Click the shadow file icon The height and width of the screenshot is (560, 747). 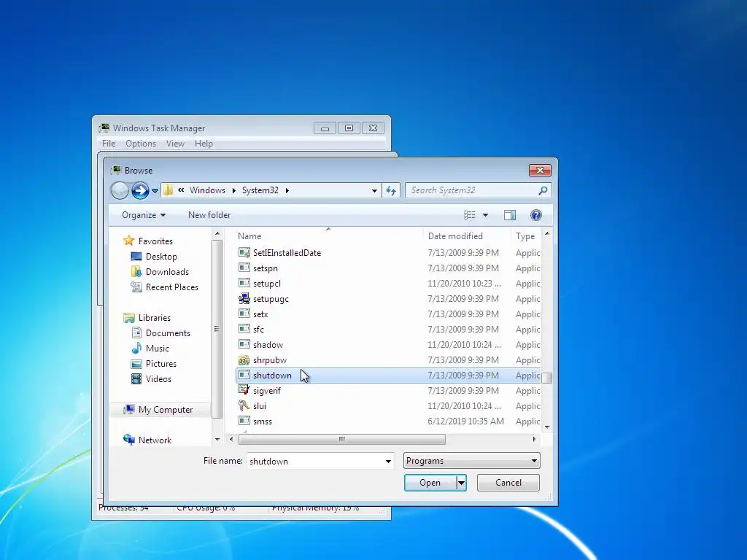tap(244, 344)
